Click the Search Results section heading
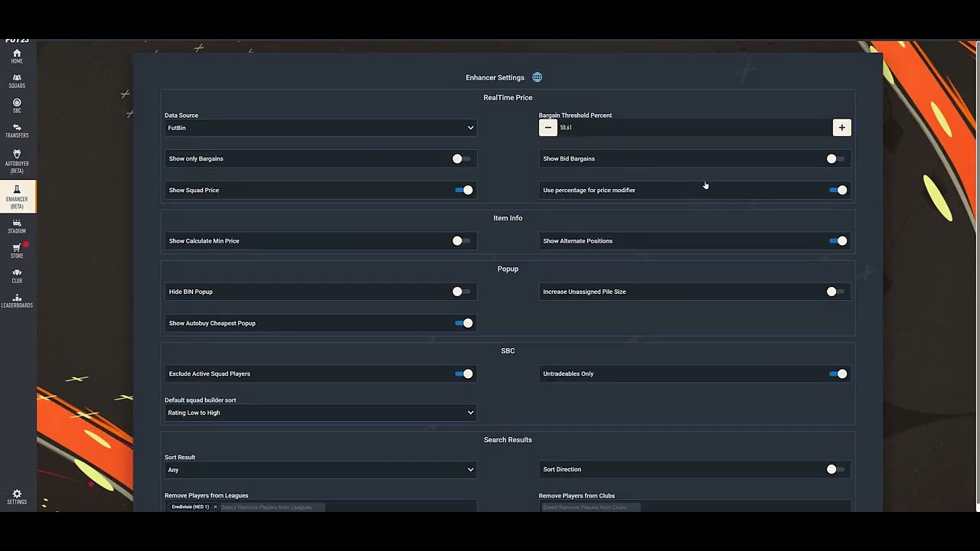The image size is (980, 551). click(508, 440)
